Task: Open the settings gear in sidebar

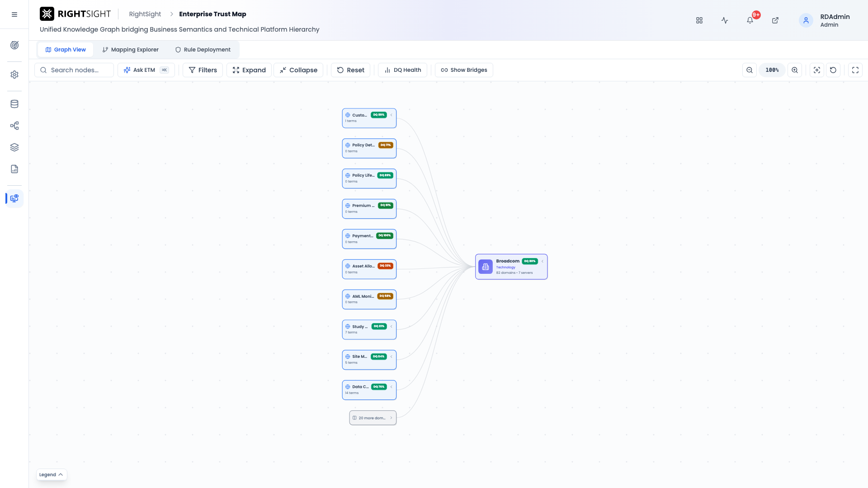Action: (14, 75)
